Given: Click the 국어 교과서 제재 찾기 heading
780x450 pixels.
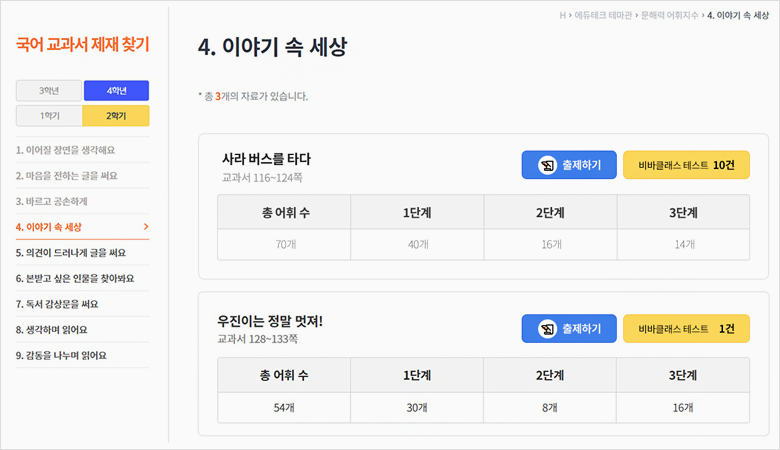Looking at the screenshot, I should click(83, 44).
